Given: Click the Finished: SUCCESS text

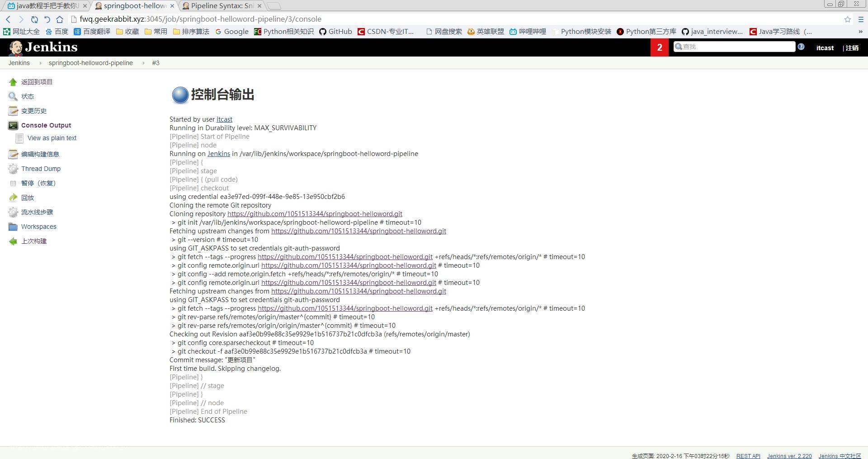Looking at the screenshot, I should coord(197,420).
